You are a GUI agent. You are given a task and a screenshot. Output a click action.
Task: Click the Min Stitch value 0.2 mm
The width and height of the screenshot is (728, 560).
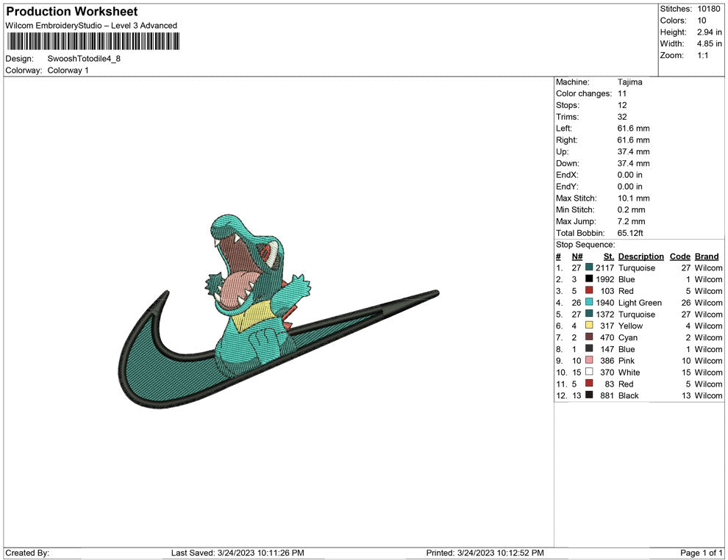point(632,209)
